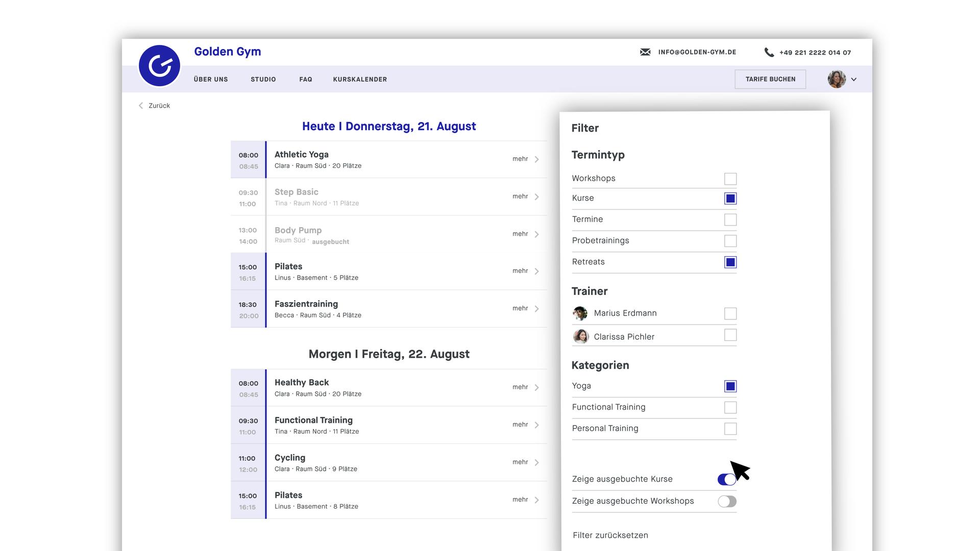This screenshot has width=980, height=551.
Task: Click mehr on Athletic Yoga row
Action: (520, 159)
